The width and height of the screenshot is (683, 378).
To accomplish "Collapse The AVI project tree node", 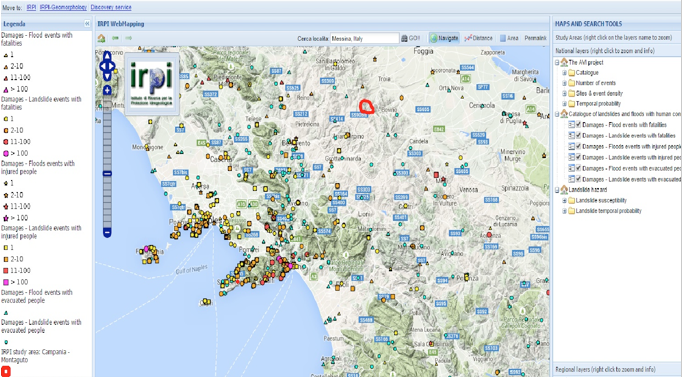I will point(558,63).
